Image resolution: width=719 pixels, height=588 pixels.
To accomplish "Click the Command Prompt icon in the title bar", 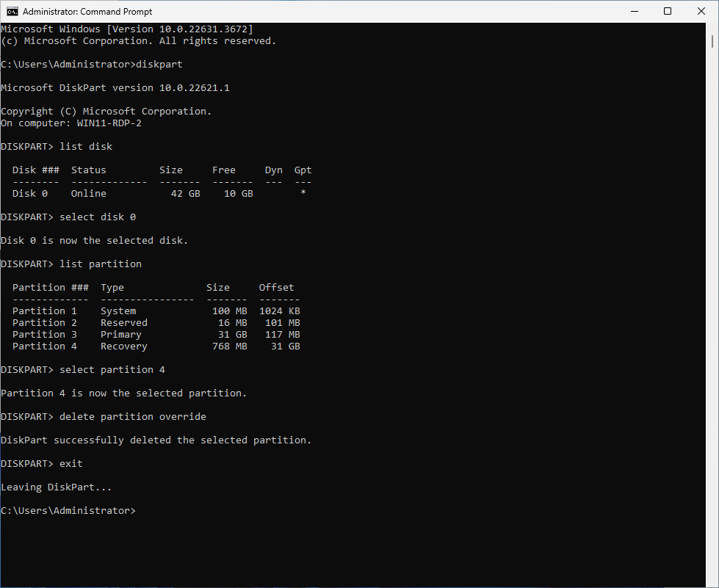I will (x=12, y=11).
